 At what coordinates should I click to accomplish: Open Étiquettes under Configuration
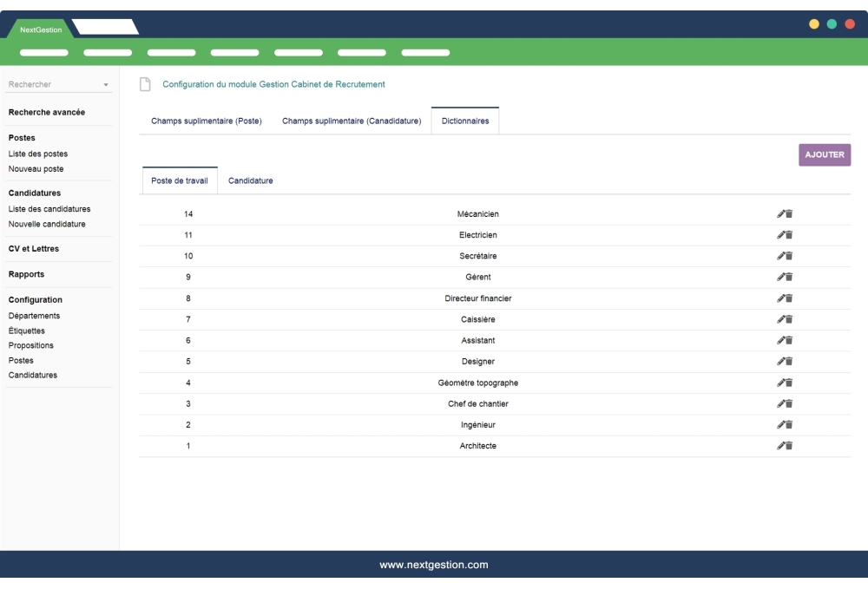[25, 330]
